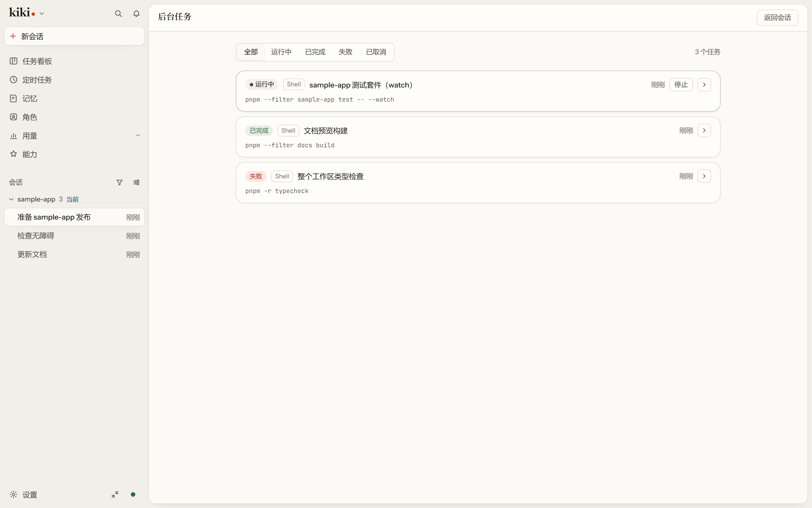The height and width of the screenshot is (508, 812).
Task: Open the 会话 list display options icon
Action: point(136,182)
